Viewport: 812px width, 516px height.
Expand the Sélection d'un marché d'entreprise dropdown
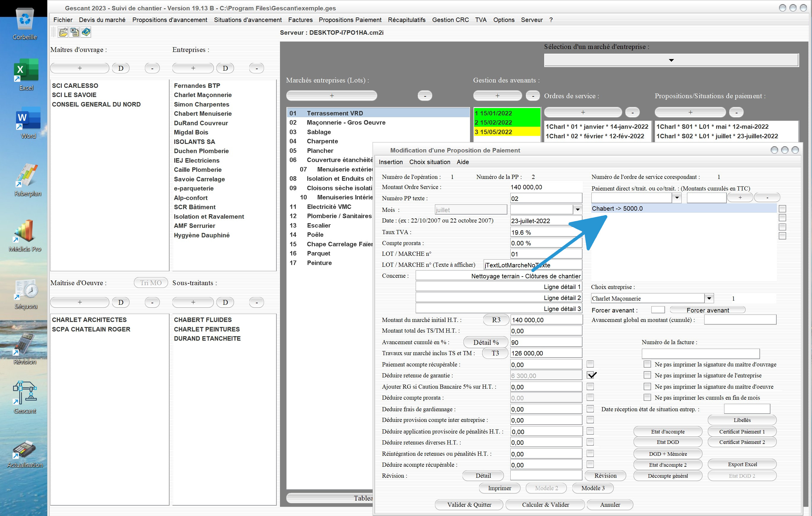click(671, 60)
